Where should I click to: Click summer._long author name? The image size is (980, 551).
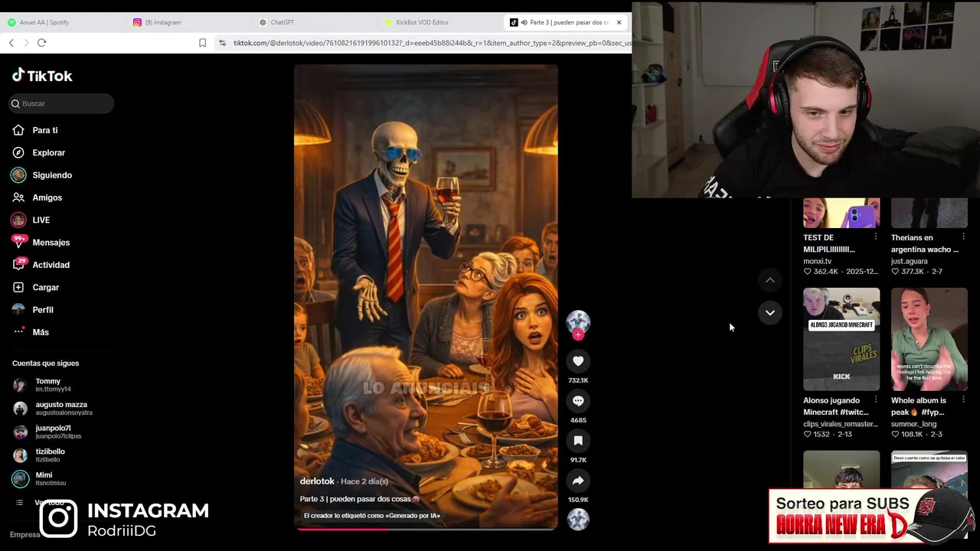tap(913, 424)
